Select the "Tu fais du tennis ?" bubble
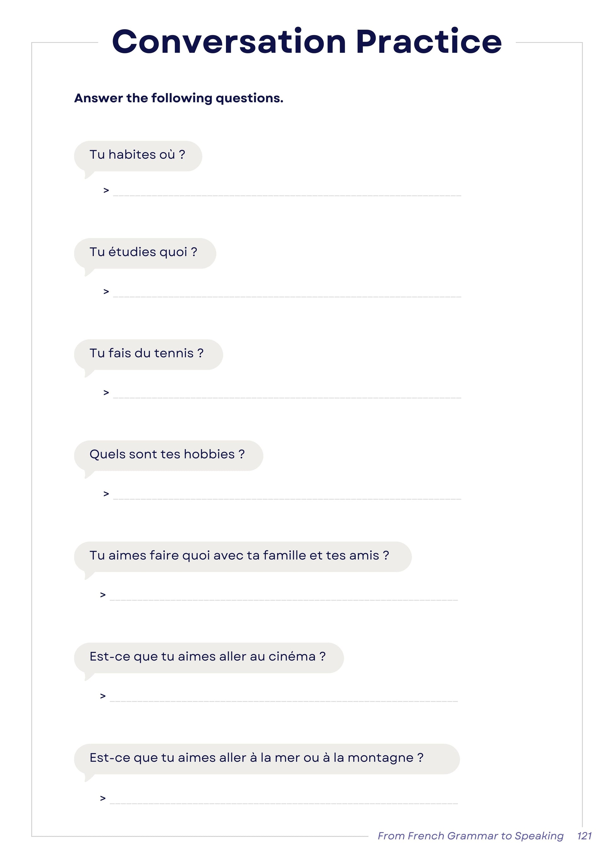 tap(148, 354)
